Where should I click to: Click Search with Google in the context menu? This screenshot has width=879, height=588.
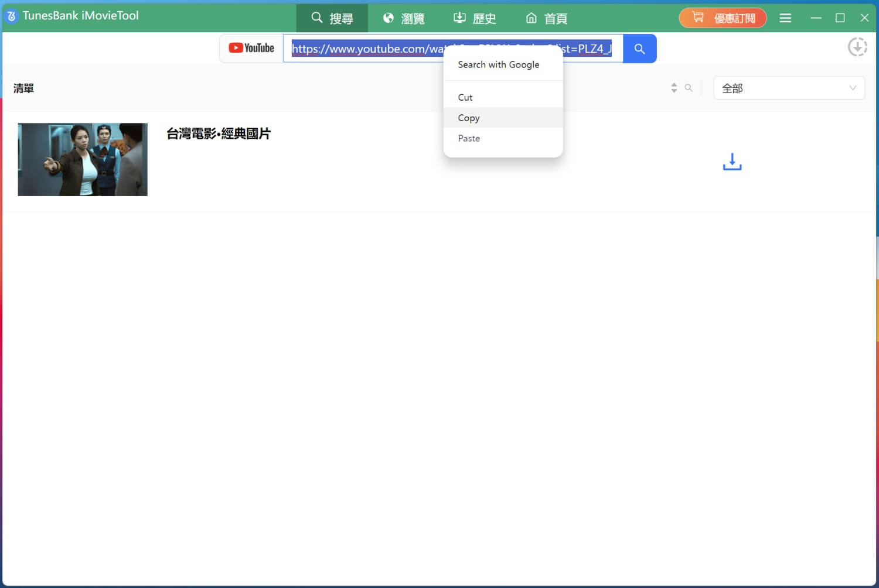[x=498, y=64]
